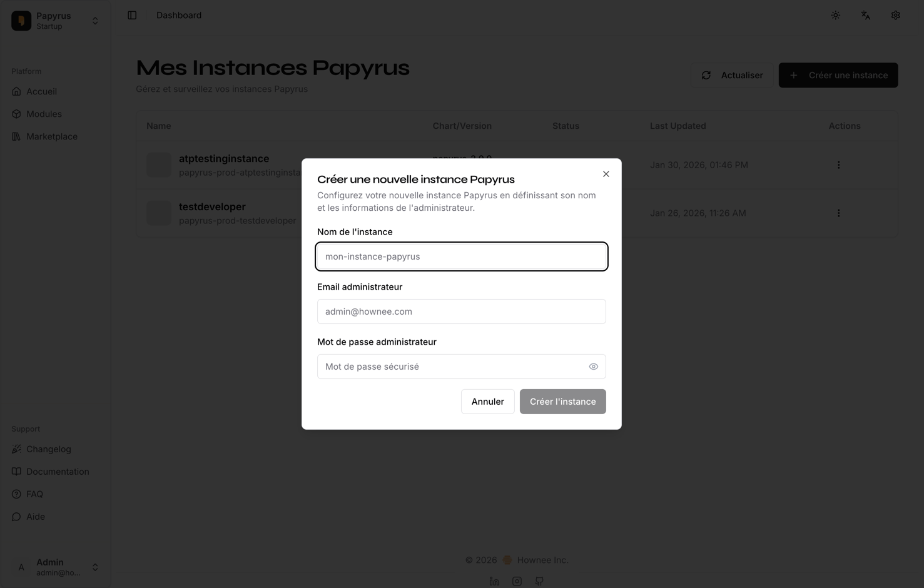Collapse the sidebar with the panel toggle
924x588 pixels.
click(x=132, y=14)
